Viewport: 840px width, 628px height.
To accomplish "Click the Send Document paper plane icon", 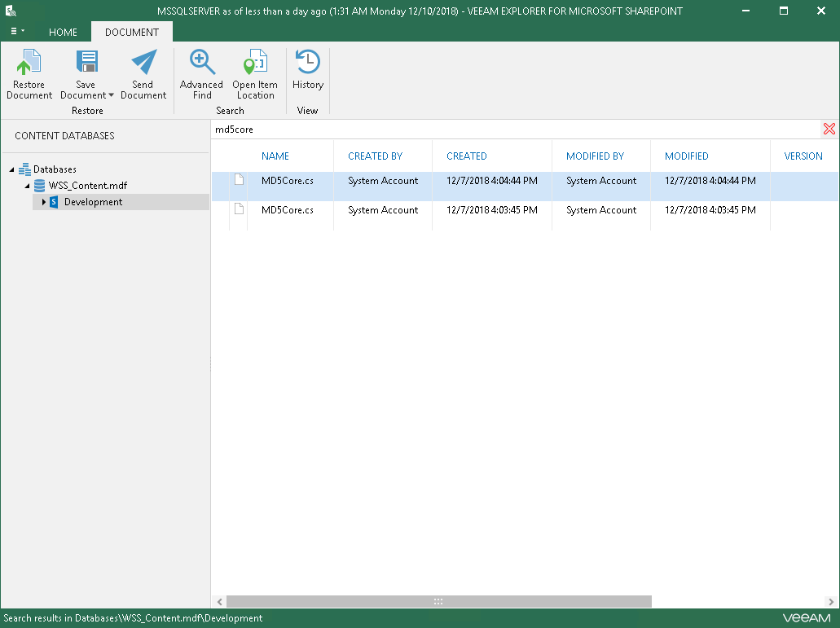I will [x=143, y=62].
